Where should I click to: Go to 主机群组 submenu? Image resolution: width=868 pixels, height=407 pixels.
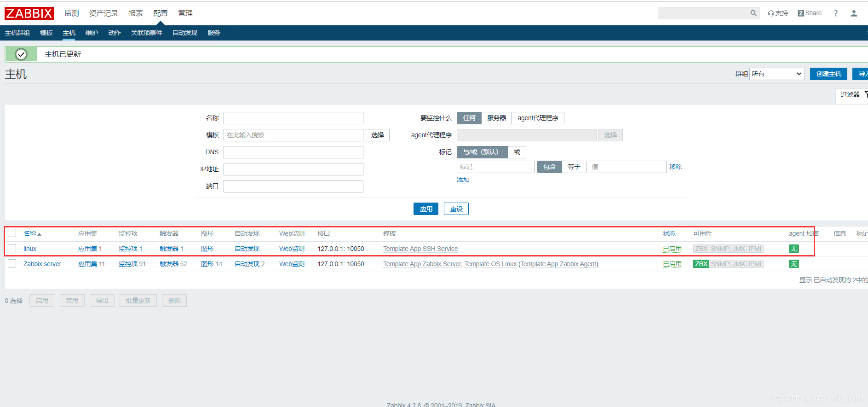(x=17, y=33)
